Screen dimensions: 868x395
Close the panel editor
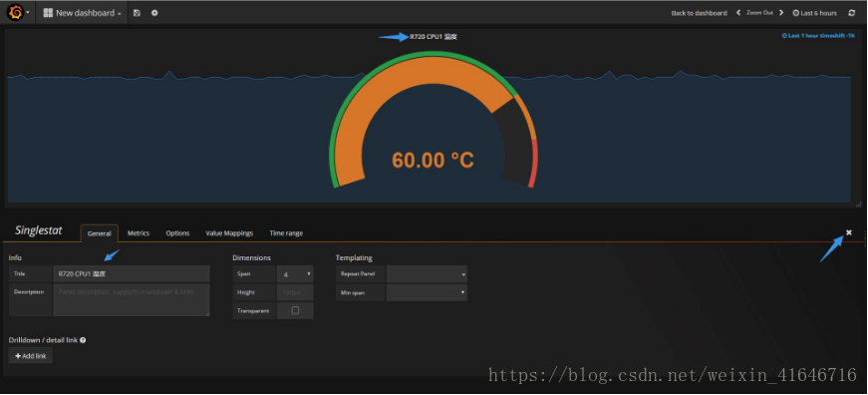coord(849,232)
